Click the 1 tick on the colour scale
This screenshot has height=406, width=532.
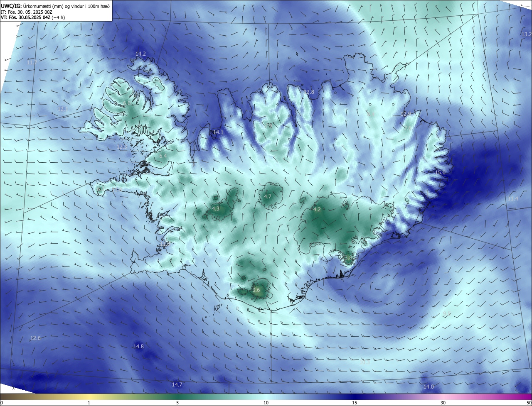point(89,403)
